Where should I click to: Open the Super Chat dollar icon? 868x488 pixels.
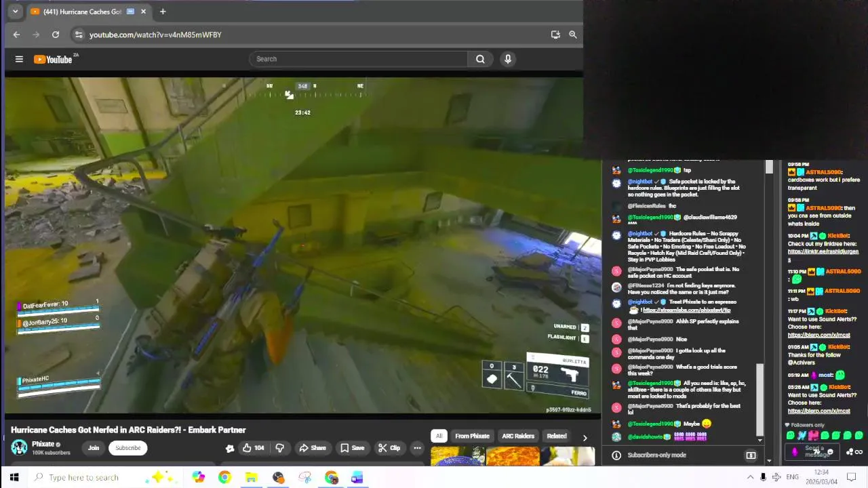(x=751, y=455)
